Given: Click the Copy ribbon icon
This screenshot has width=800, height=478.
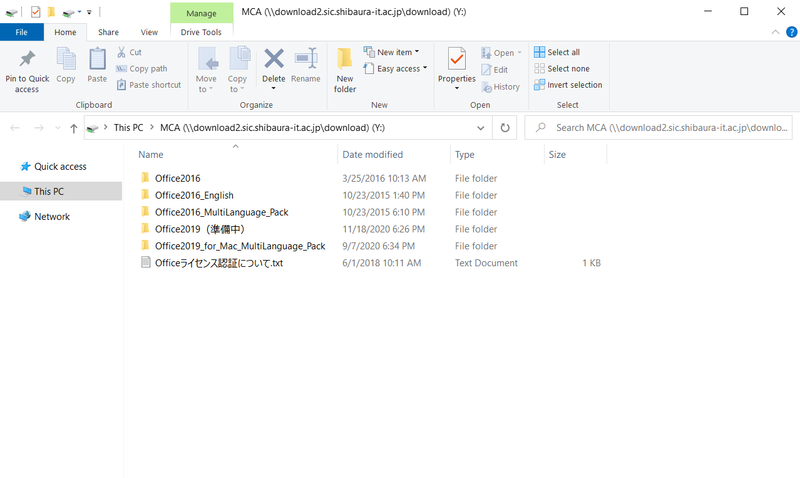Looking at the screenshot, I should (66, 59).
